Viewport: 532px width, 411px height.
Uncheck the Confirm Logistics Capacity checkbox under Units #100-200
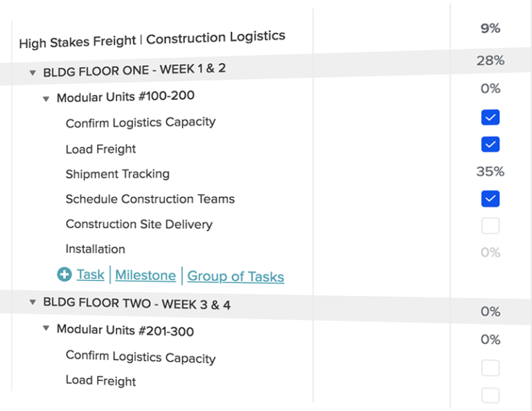490,117
